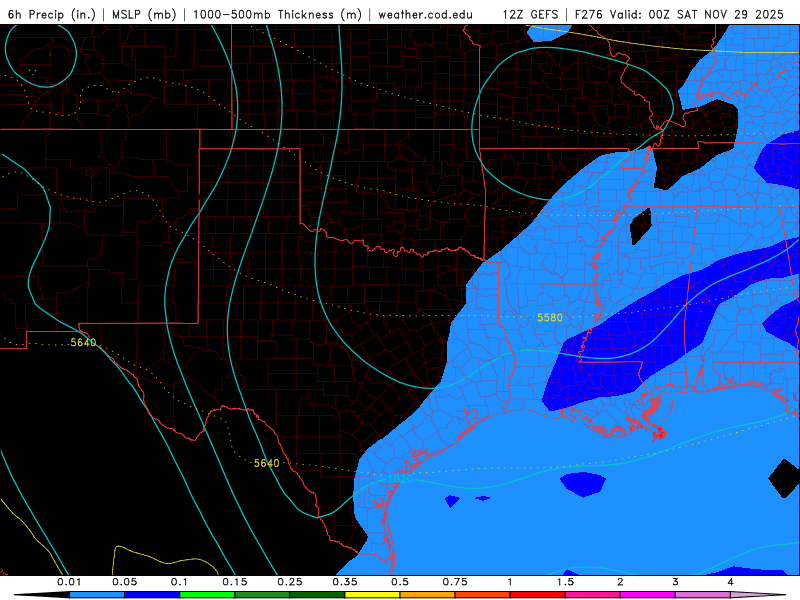Viewport: 800px width, 600px height.
Task: Click the 5640 label in south Texas
Action: click(x=267, y=463)
